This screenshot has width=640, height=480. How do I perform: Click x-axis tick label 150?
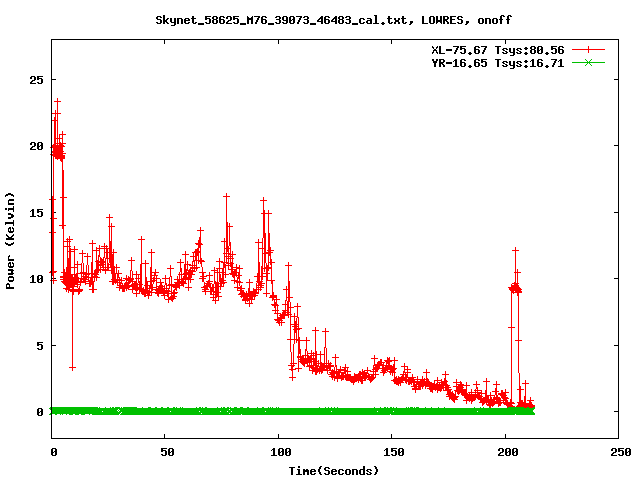pyautogui.click(x=393, y=452)
